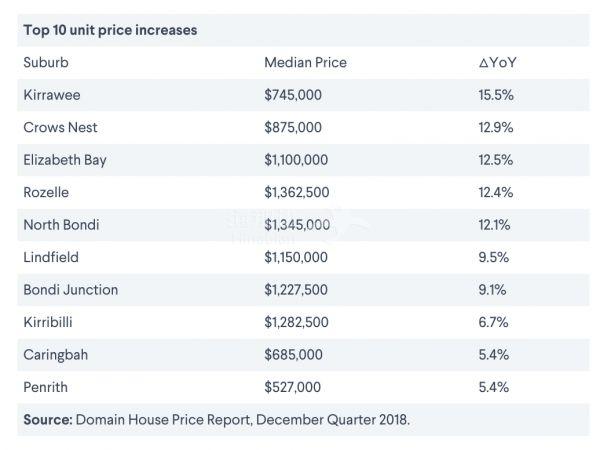Image resolution: width=600 pixels, height=450 pixels.
Task: Click Lindfield's 9.5% yearly change
Action: 493,257
